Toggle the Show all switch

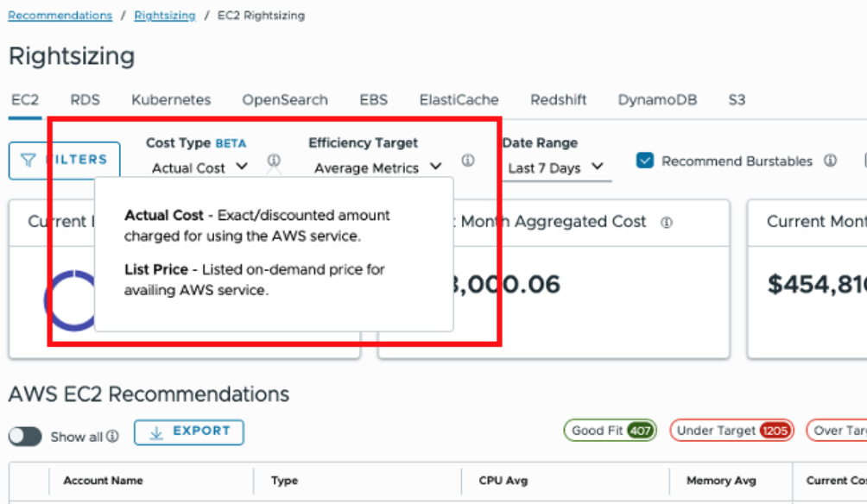click(25, 437)
